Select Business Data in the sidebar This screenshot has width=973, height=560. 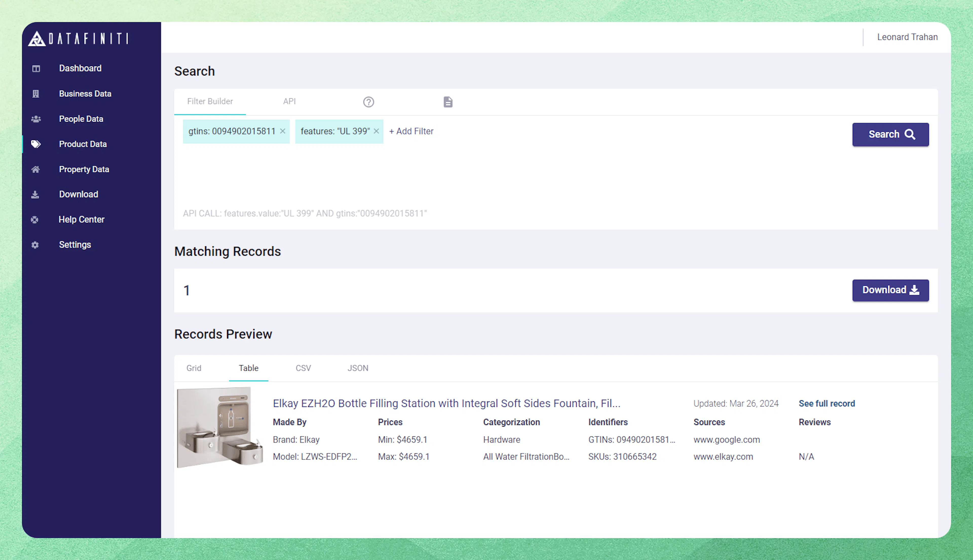click(x=85, y=94)
